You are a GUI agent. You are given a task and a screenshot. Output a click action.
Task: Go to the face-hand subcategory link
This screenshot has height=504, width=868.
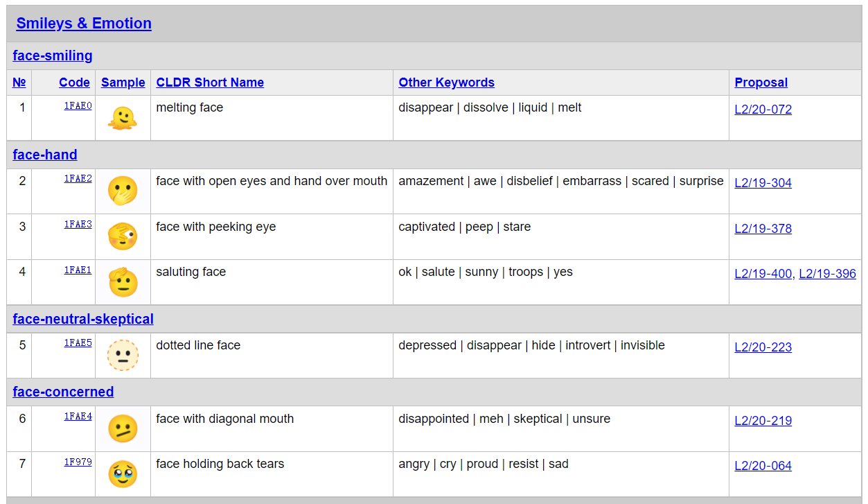pyautogui.click(x=45, y=155)
